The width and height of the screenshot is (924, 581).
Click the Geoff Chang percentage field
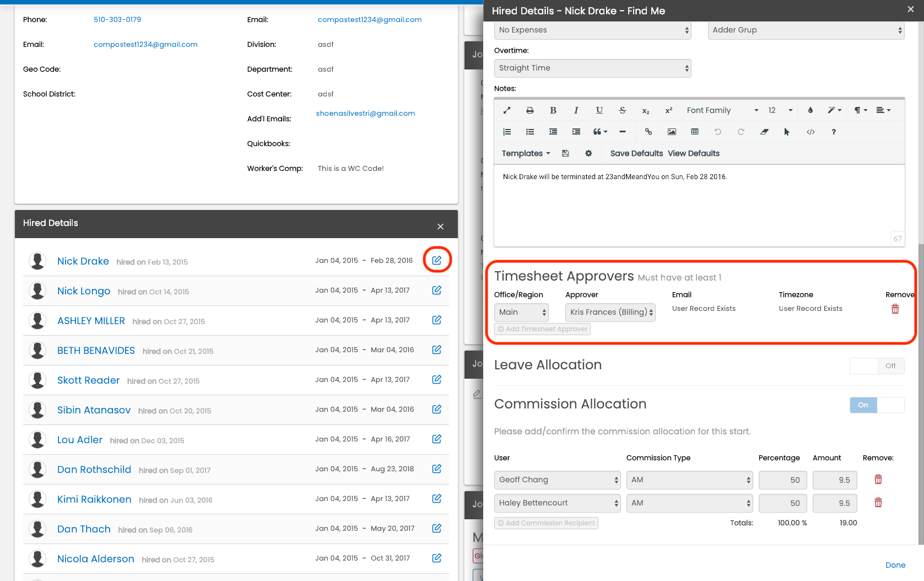[x=782, y=480]
